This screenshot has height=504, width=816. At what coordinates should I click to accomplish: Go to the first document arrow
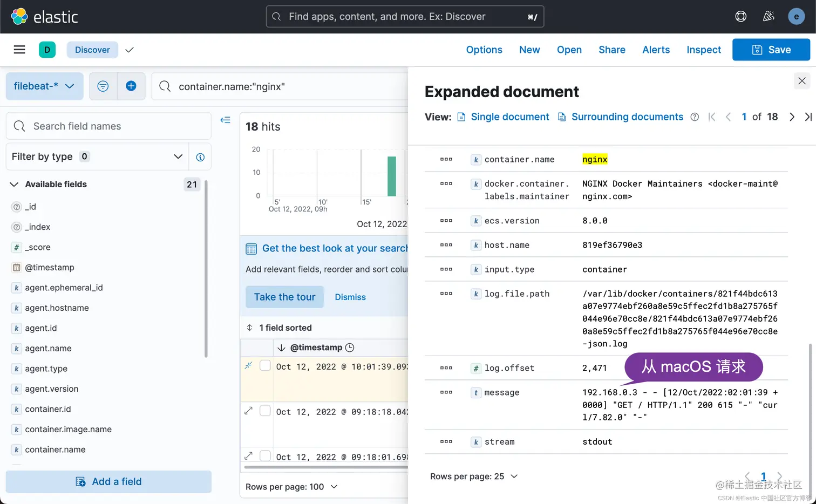(x=712, y=117)
